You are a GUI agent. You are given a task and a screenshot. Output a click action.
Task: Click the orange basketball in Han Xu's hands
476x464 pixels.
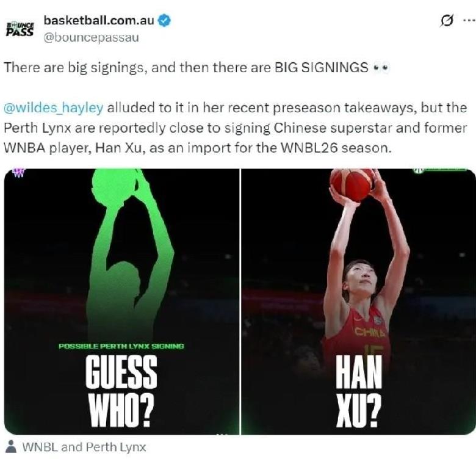pos(352,184)
